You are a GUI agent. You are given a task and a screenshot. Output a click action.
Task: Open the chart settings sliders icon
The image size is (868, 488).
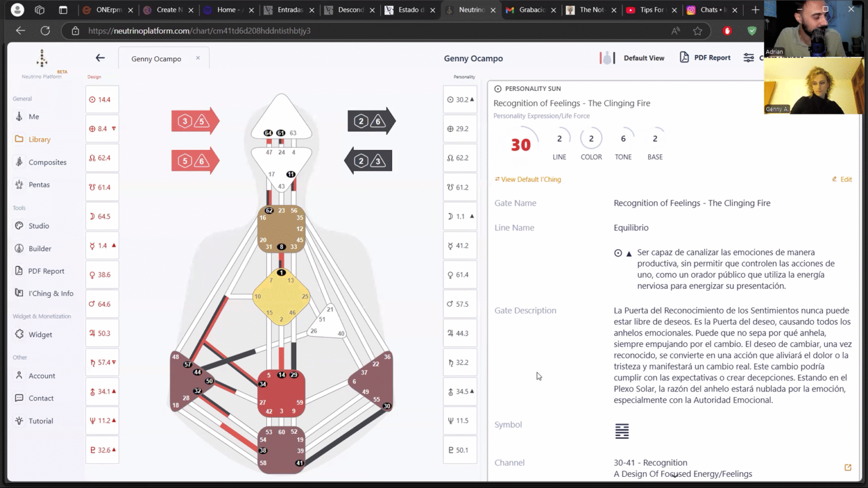coord(749,58)
